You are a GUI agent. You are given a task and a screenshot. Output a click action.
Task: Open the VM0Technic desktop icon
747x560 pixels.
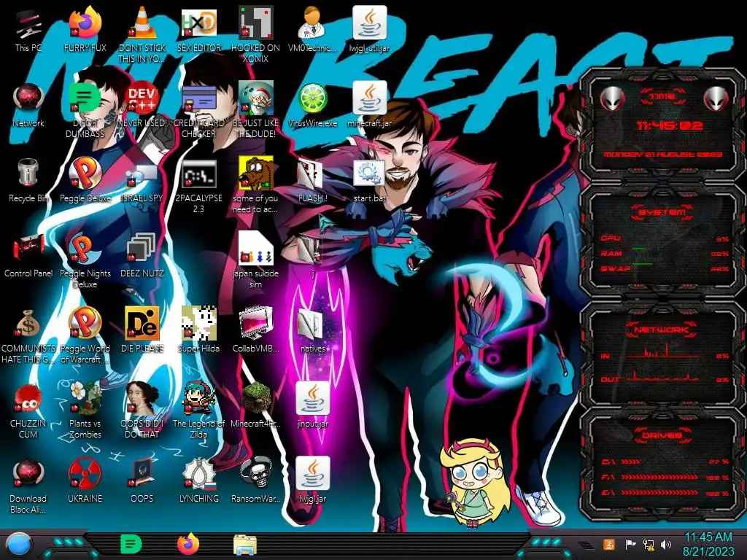(x=312, y=23)
